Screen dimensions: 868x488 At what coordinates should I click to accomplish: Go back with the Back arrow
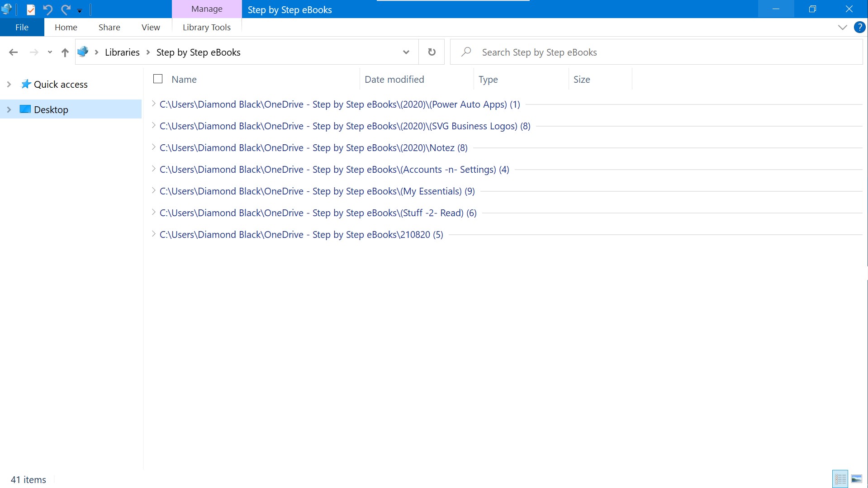pos(14,52)
